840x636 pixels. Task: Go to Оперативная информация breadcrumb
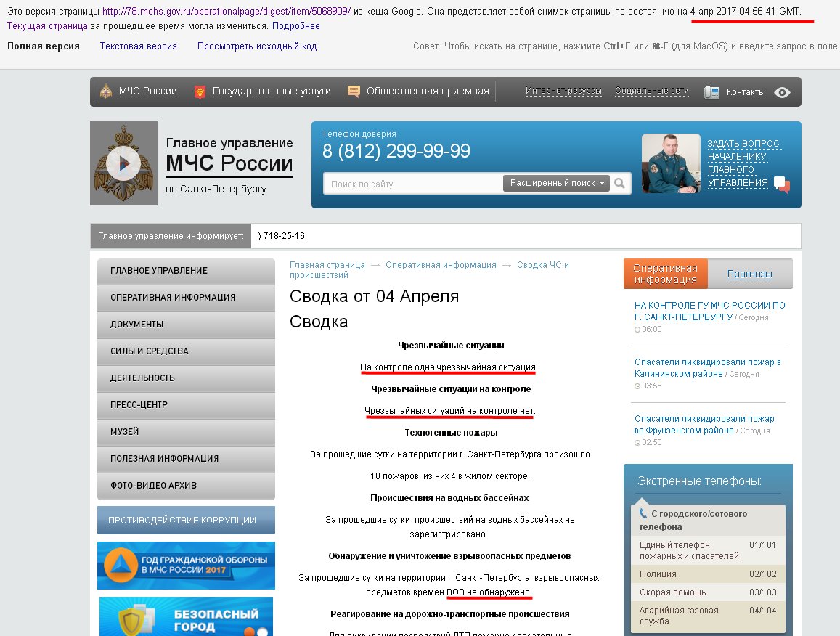pyautogui.click(x=441, y=265)
